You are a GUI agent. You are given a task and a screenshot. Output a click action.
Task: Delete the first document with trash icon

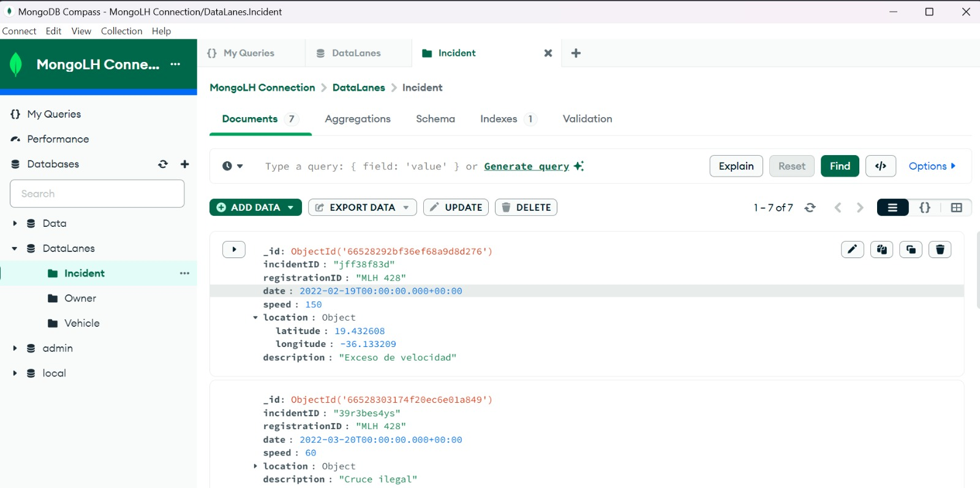tap(940, 250)
